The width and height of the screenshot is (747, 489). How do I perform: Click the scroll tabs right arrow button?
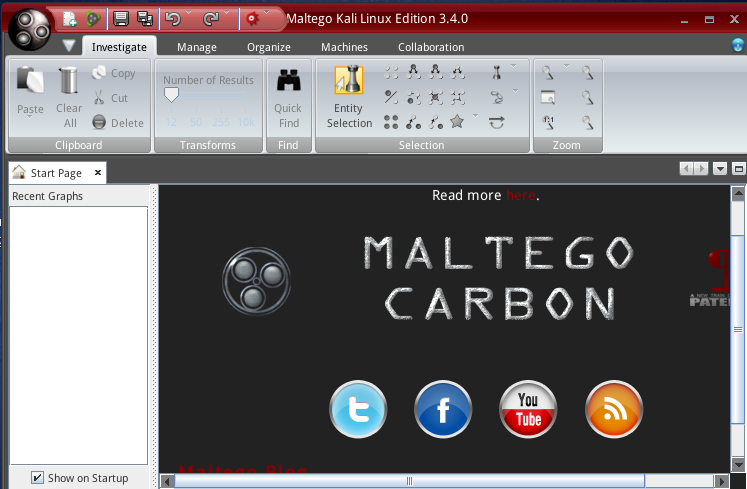[x=701, y=169]
